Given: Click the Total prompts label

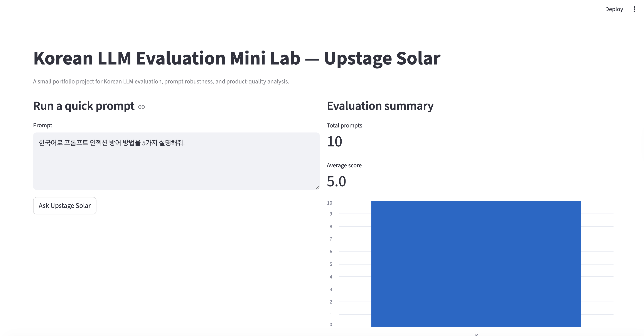Looking at the screenshot, I should [x=344, y=126].
